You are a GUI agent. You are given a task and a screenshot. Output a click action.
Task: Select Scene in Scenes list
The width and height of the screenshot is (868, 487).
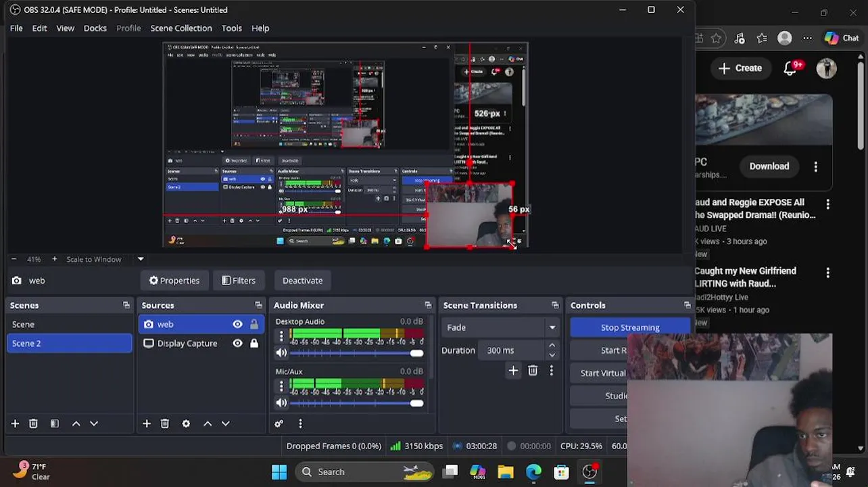(x=69, y=325)
